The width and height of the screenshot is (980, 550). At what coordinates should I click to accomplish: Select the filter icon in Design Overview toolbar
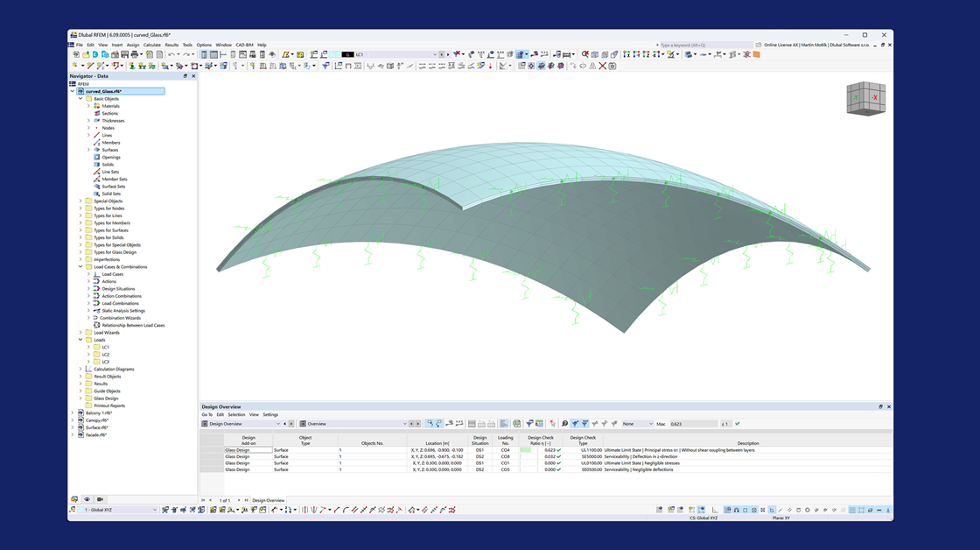[529, 423]
